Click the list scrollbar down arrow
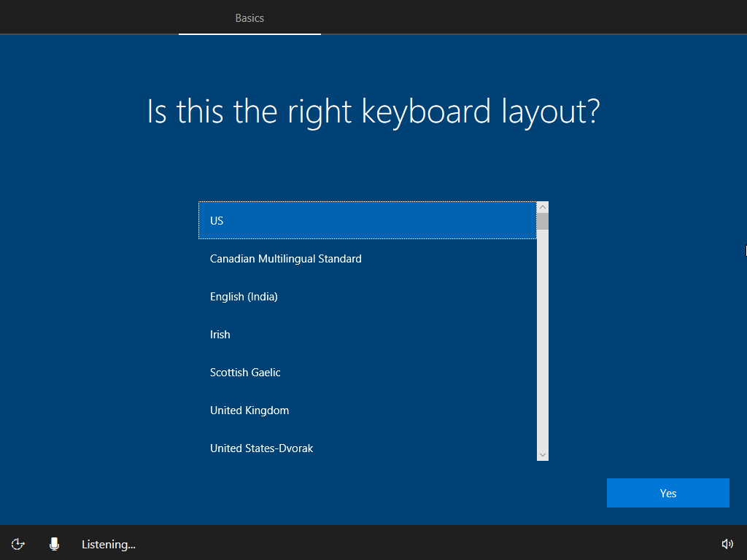Image resolution: width=747 pixels, height=560 pixels. [543, 455]
